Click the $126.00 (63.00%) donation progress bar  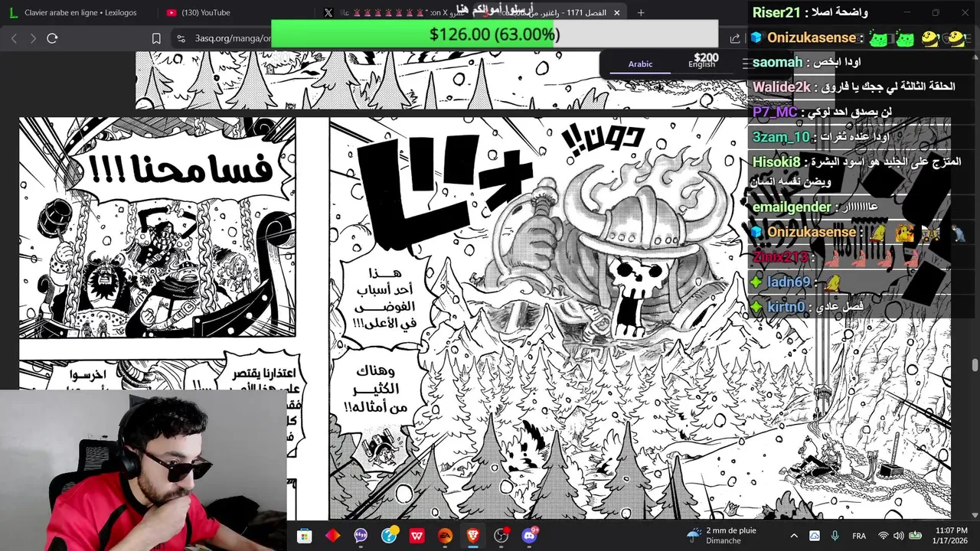[495, 34]
